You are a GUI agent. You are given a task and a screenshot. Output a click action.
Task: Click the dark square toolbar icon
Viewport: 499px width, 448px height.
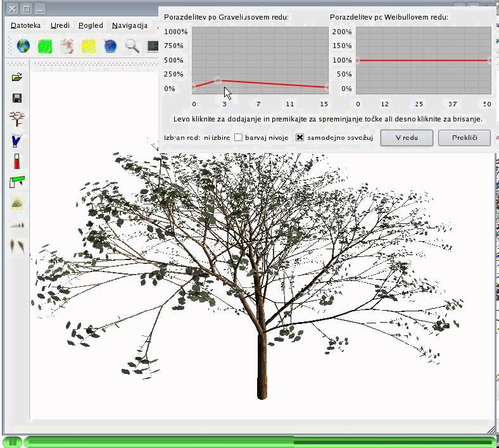[x=153, y=46]
